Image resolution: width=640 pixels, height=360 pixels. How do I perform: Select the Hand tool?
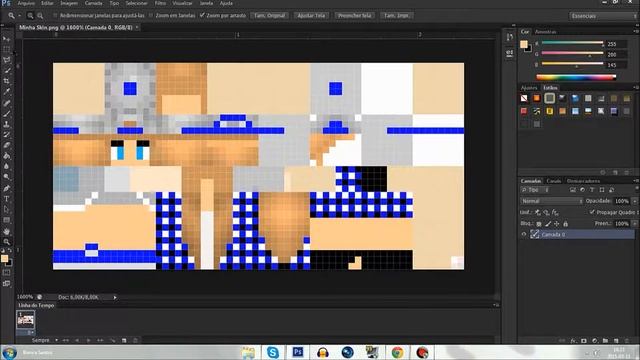click(x=7, y=231)
